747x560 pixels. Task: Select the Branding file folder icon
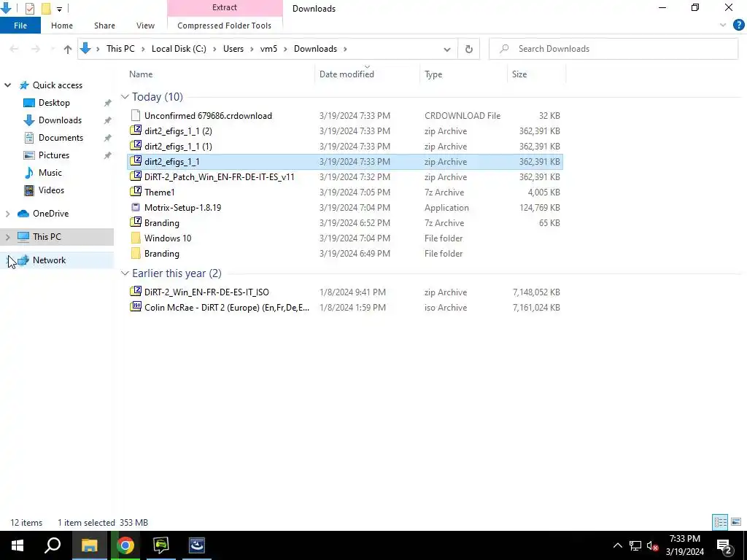[x=136, y=253]
